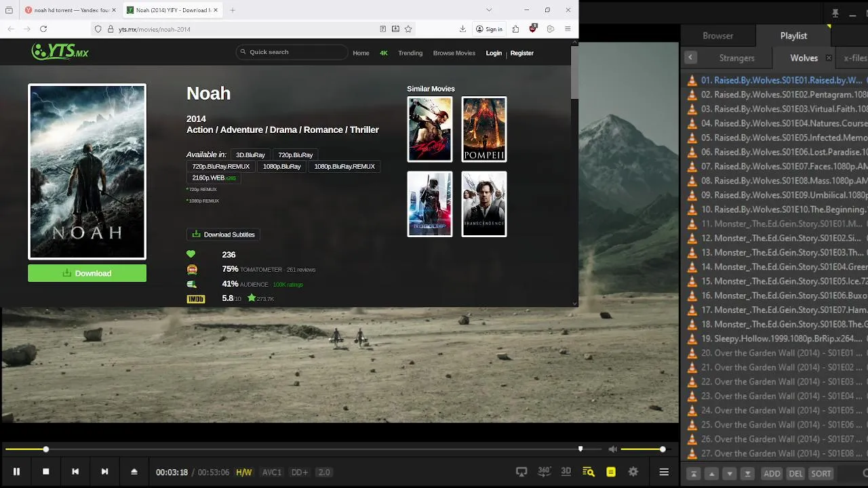Click the 2.0 audio channel label
This screenshot has width=868, height=488.
click(x=324, y=472)
